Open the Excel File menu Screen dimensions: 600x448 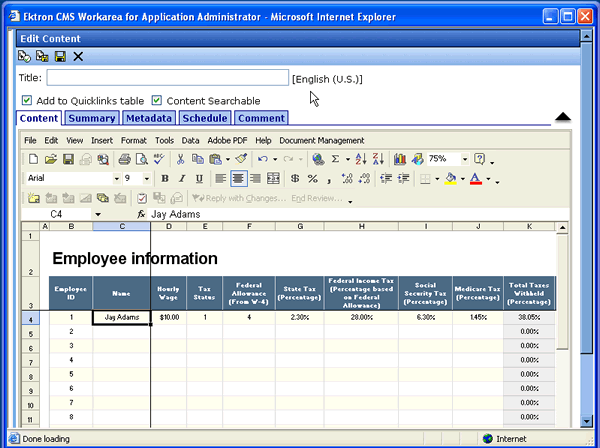[x=30, y=140]
